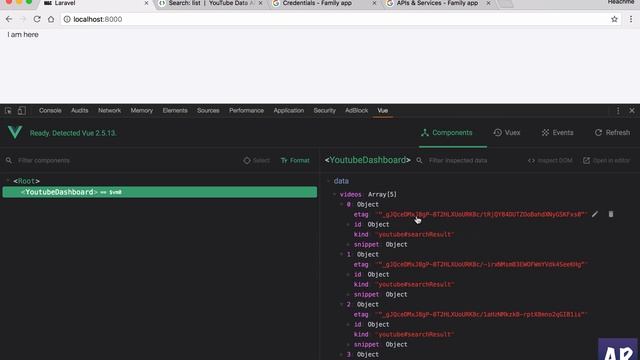This screenshot has height=360, width=640.
Task: Switch to APIs & Services tab
Action: (x=438, y=3)
